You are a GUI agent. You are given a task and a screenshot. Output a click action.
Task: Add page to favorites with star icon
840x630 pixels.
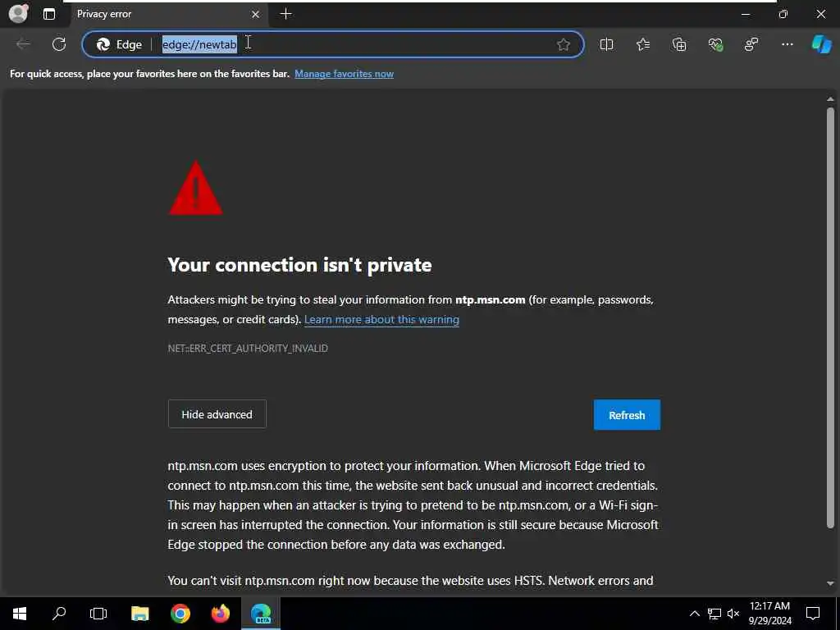point(563,44)
